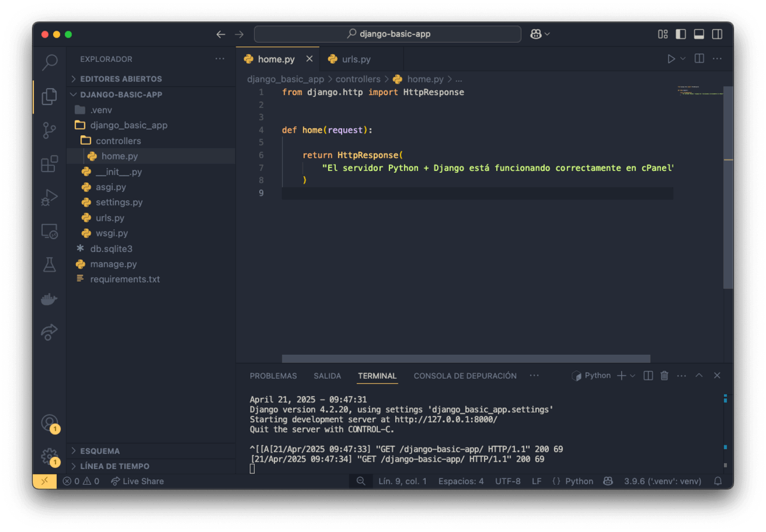Open the Source Control view
The width and height of the screenshot is (766, 532).
pos(49,130)
